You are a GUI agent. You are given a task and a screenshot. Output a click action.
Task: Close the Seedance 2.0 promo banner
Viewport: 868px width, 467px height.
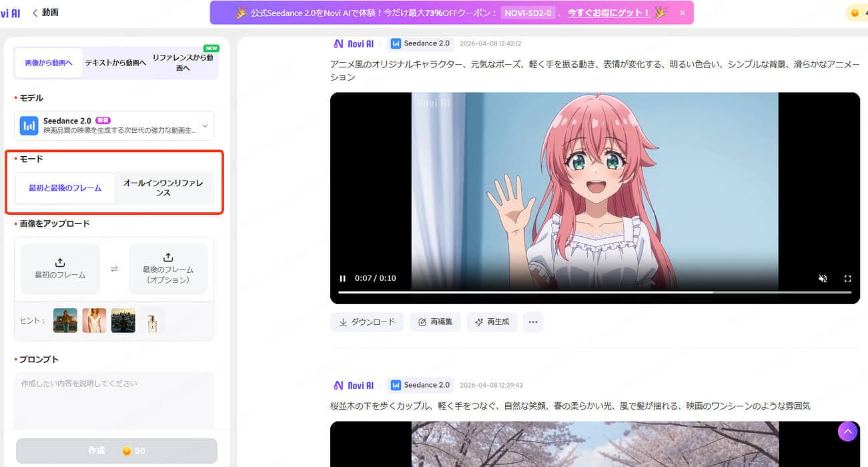(682, 13)
